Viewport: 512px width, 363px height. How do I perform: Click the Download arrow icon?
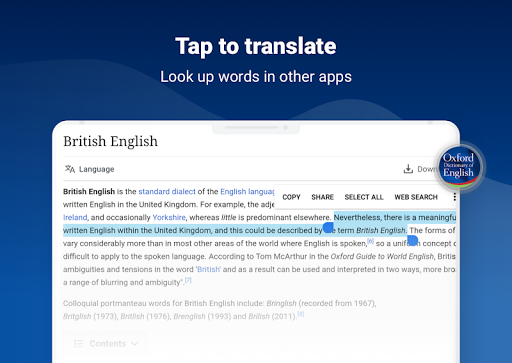pos(408,169)
